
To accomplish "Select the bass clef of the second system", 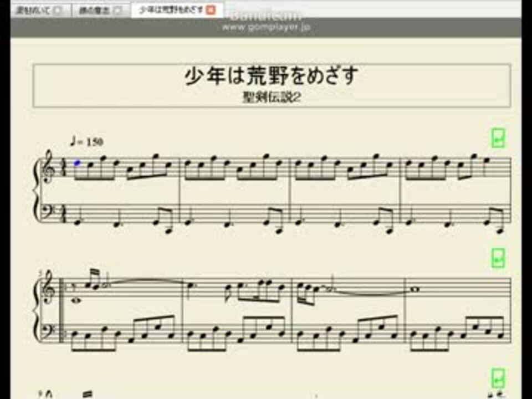I will [48, 333].
